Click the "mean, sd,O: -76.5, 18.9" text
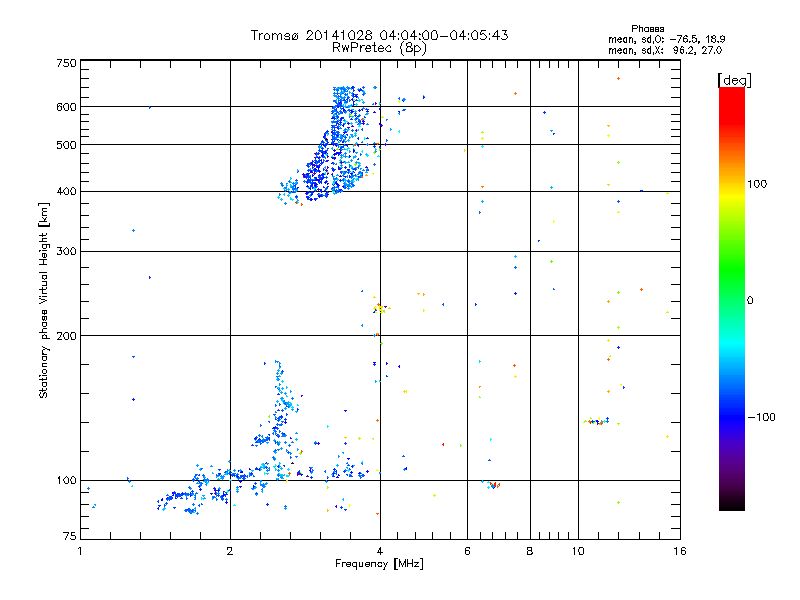This screenshot has width=800, height=600. pyautogui.click(x=666, y=39)
